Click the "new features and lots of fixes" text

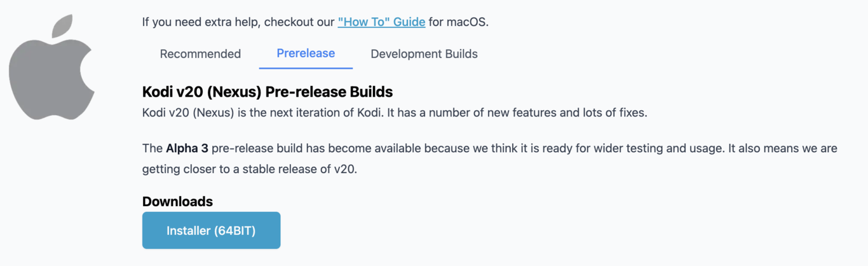[x=571, y=113]
